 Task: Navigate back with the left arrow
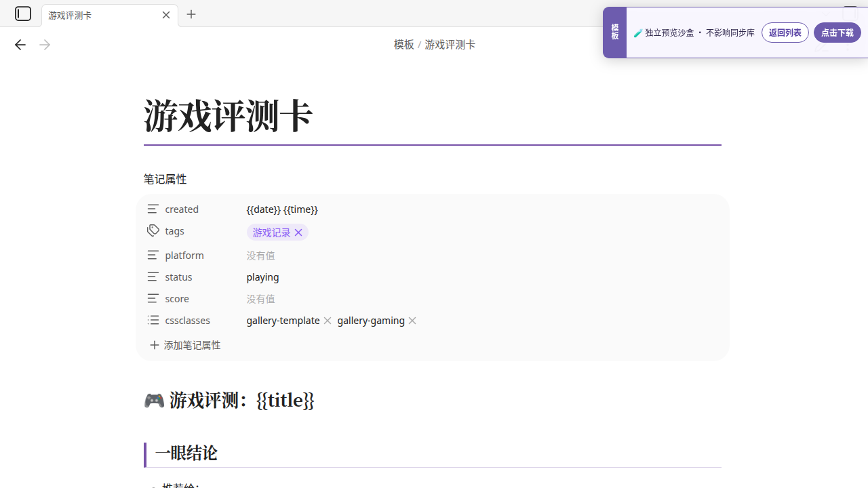pos(20,45)
